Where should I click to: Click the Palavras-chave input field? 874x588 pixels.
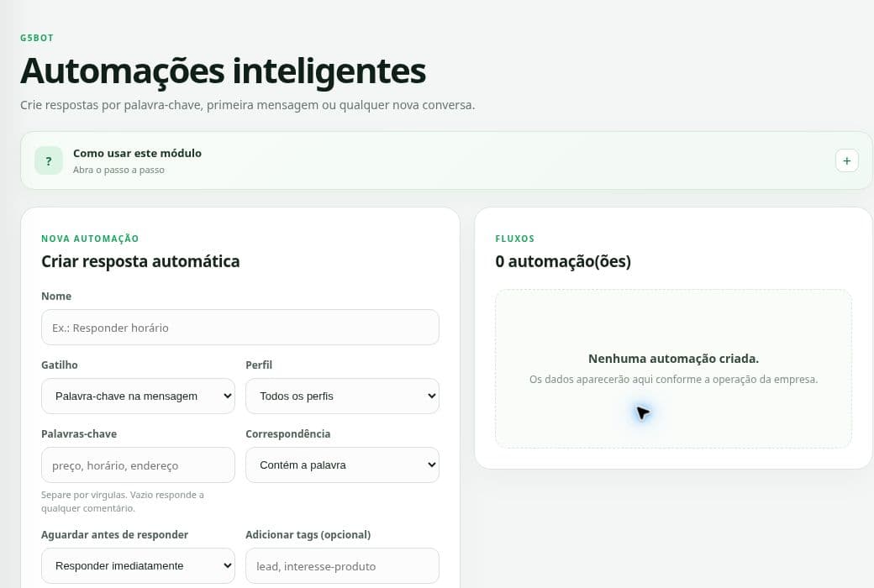138,465
